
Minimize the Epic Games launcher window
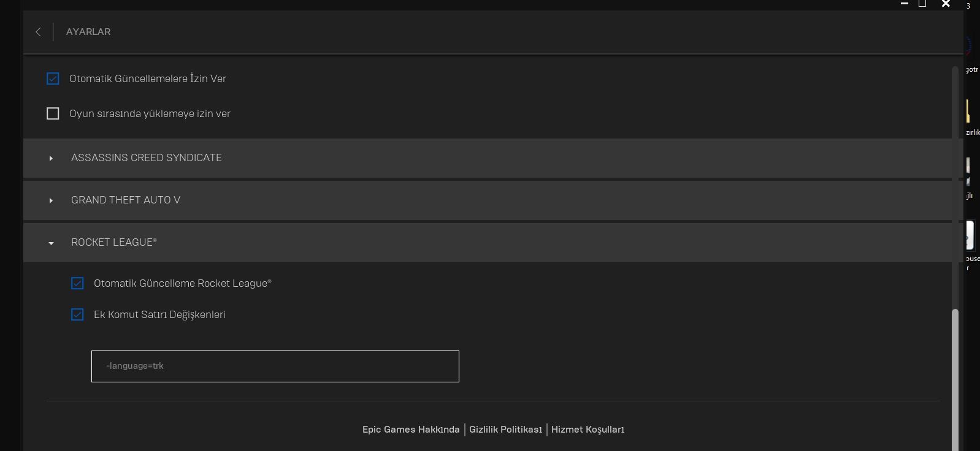(905, 4)
